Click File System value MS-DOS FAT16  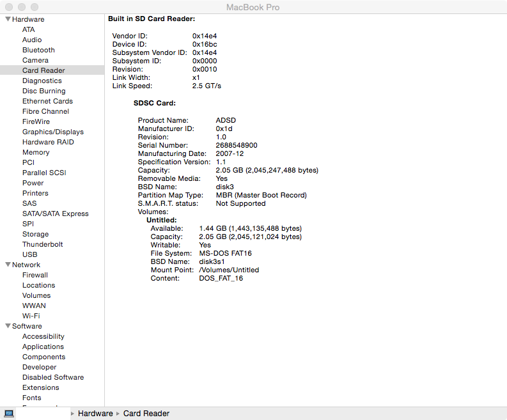click(226, 254)
